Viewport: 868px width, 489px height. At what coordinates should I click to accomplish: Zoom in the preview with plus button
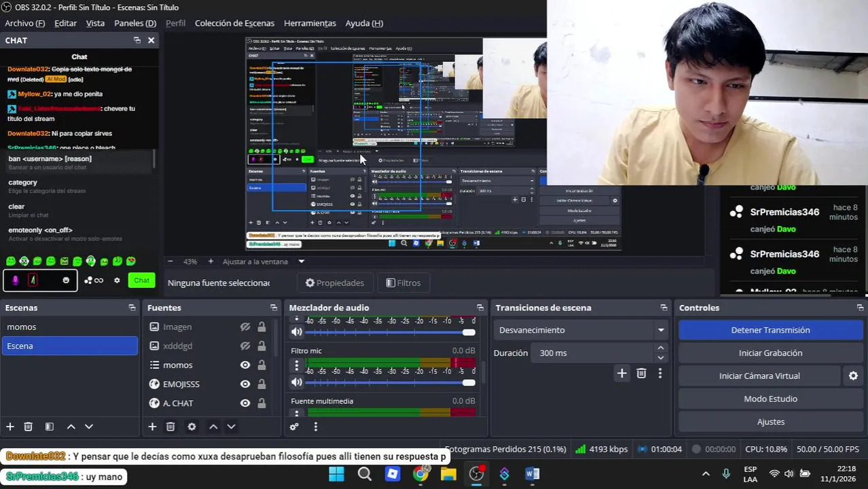[211, 261]
